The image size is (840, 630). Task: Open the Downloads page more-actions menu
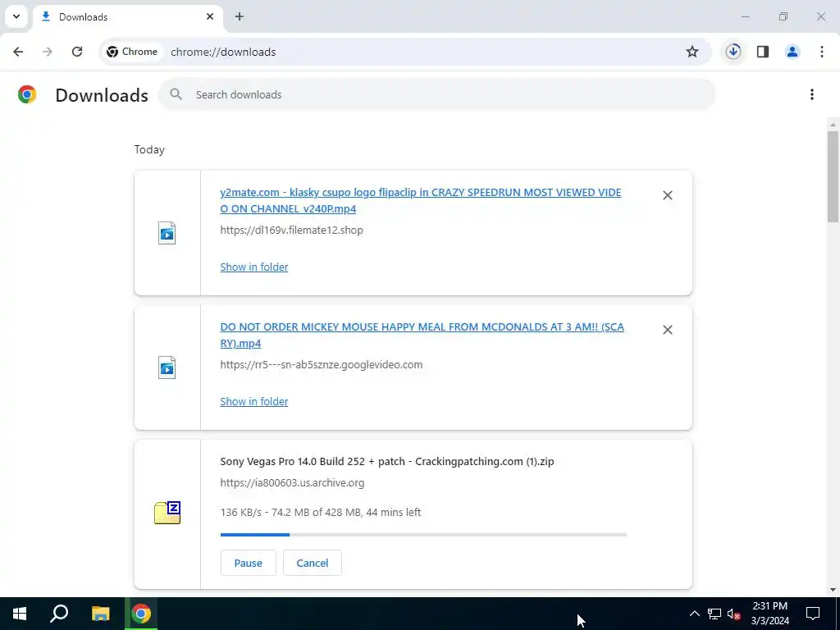point(812,94)
